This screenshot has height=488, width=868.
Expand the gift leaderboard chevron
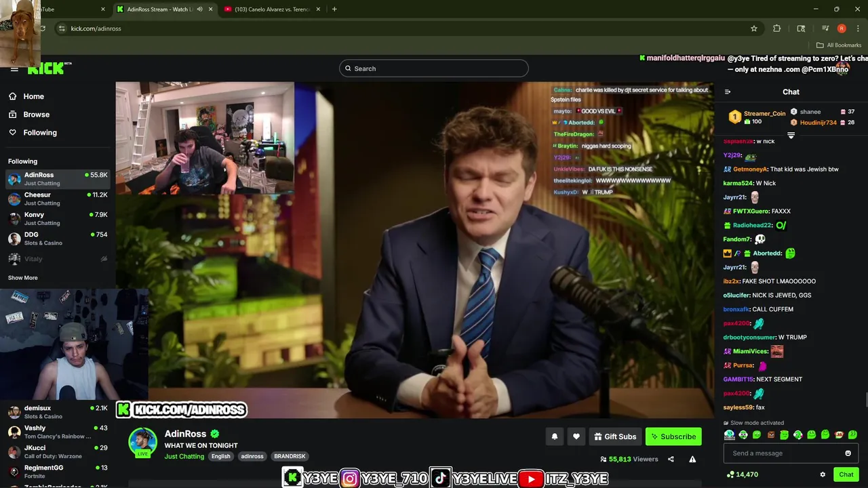click(x=791, y=136)
